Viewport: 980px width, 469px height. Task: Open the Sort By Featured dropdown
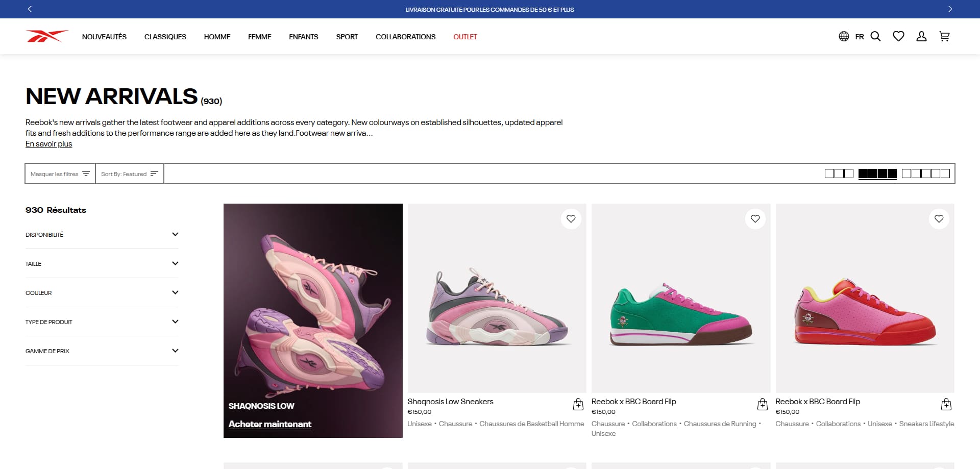tap(130, 174)
